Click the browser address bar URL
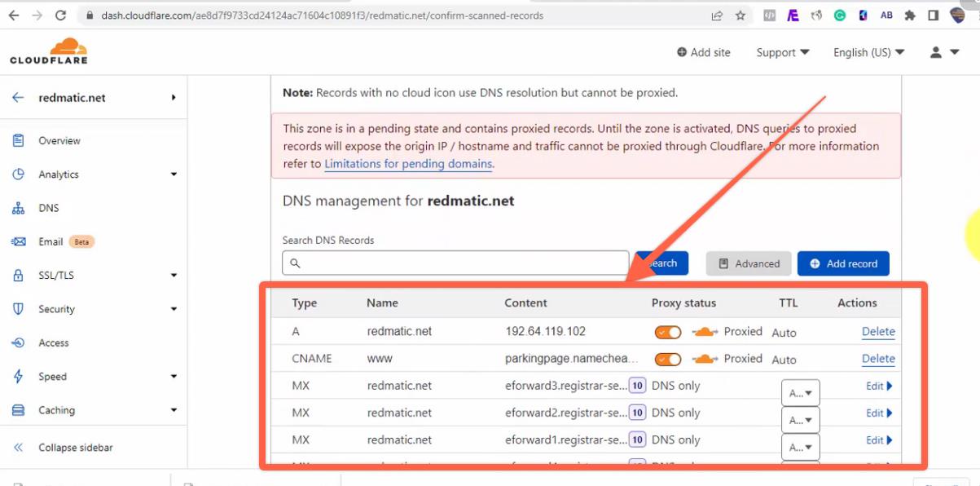 point(323,15)
